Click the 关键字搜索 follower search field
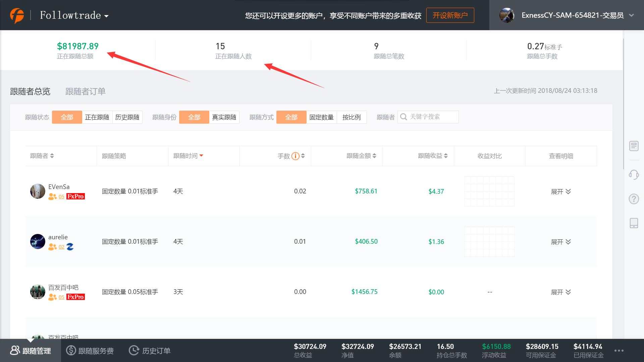This screenshot has width=644, height=362. (x=431, y=117)
